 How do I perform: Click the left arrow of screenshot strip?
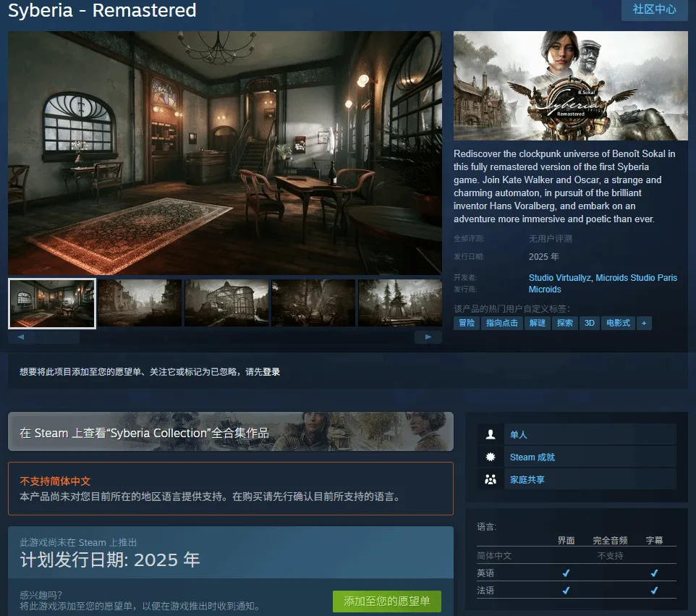[x=21, y=337]
